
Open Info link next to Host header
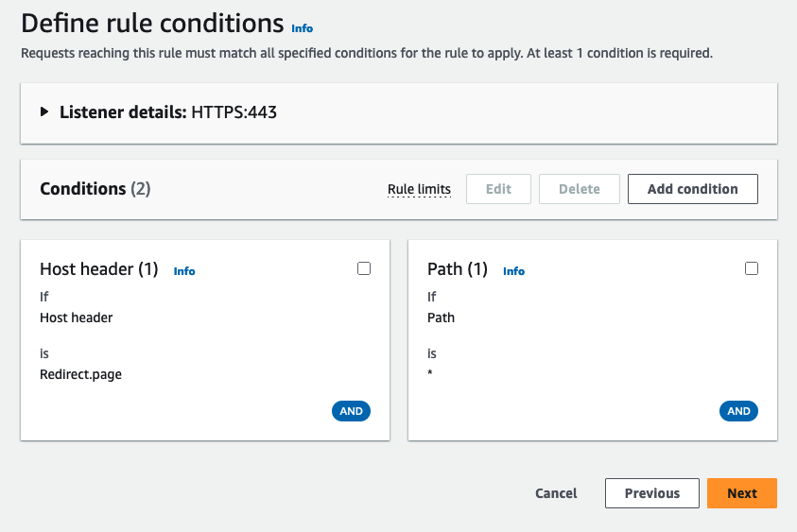(x=184, y=271)
